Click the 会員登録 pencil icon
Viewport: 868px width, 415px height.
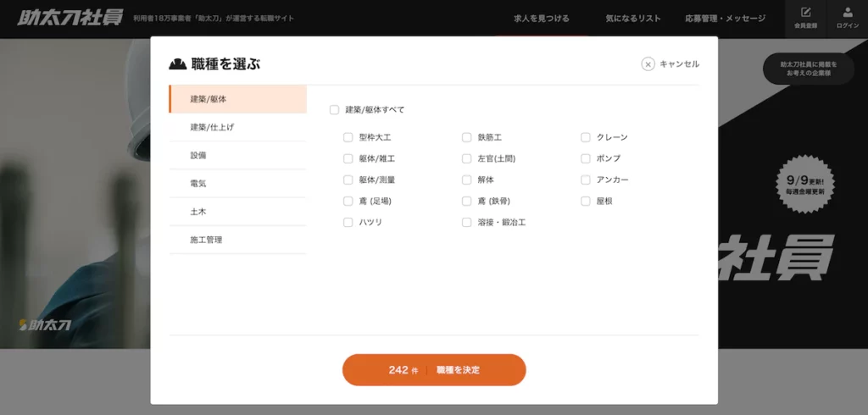coord(805,13)
